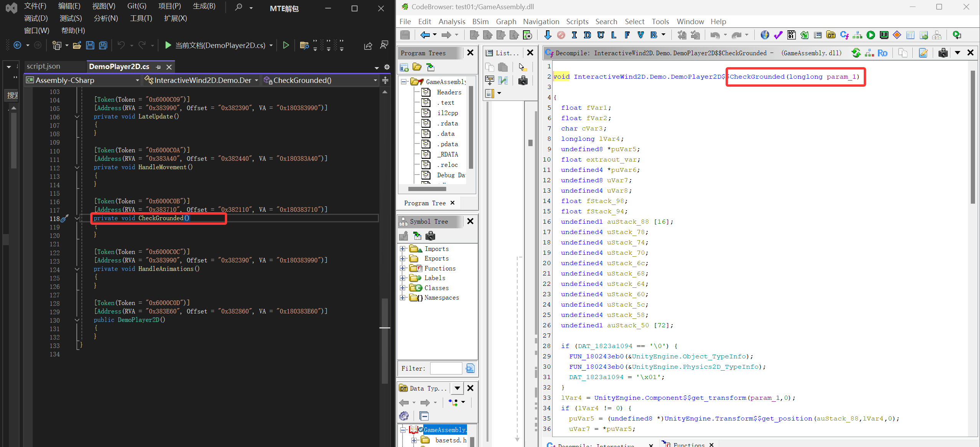The image size is (980, 447).
Task: Re-decompile with green refresh icon
Action: [856, 53]
